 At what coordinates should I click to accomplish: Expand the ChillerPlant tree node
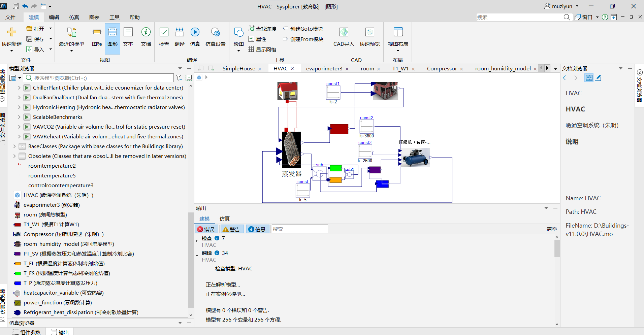tap(19, 88)
